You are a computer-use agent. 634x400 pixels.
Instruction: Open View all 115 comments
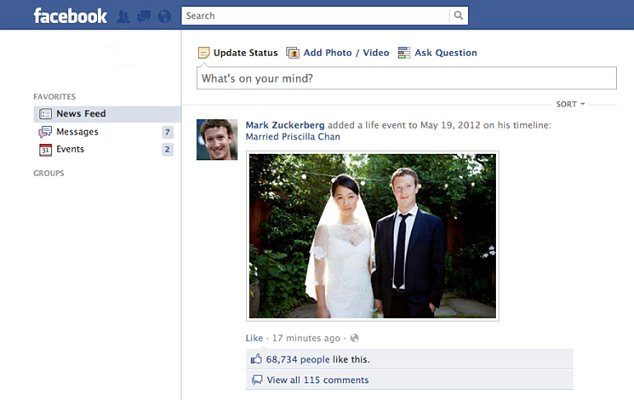(x=316, y=380)
